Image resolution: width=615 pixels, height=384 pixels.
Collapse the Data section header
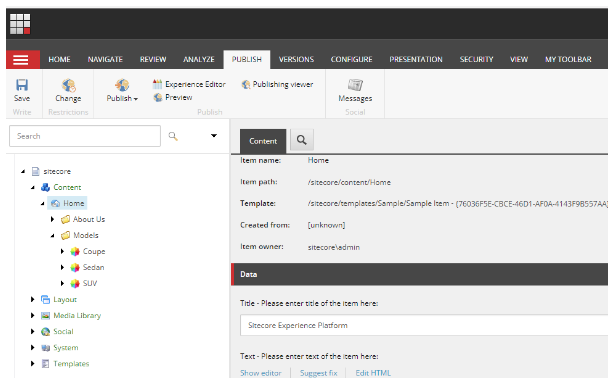420,275
